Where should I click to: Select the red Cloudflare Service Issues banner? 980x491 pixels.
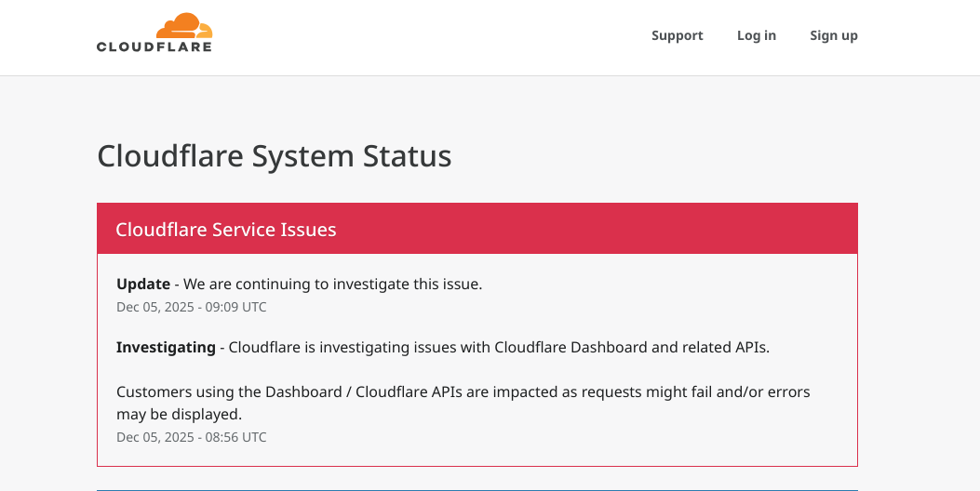477,229
